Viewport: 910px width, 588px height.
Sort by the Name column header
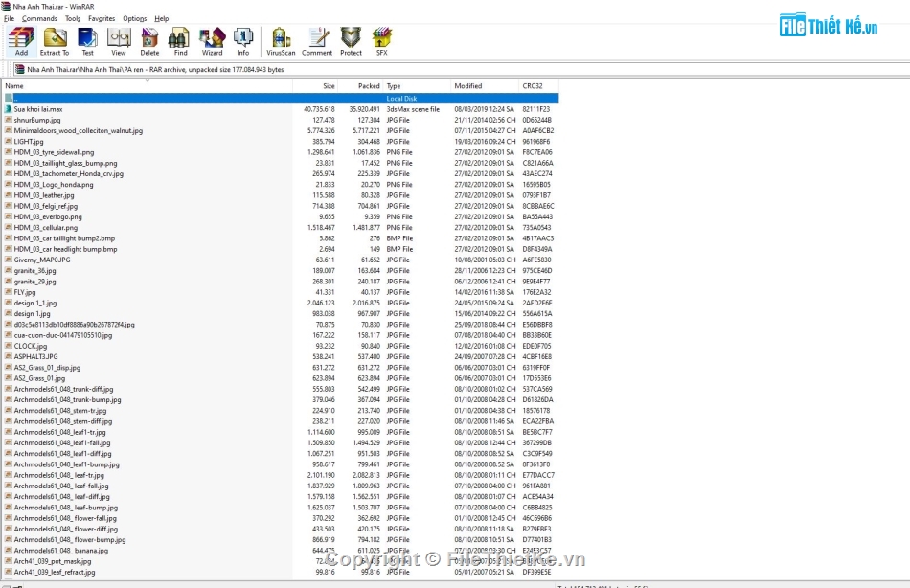(148, 86)
